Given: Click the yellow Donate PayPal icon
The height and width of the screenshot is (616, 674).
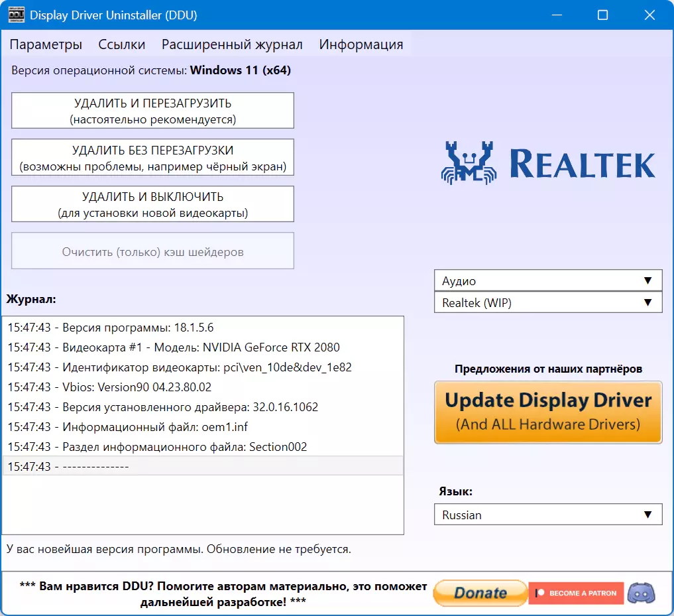Looking at the screenshot, I should (x=480, y=593).
